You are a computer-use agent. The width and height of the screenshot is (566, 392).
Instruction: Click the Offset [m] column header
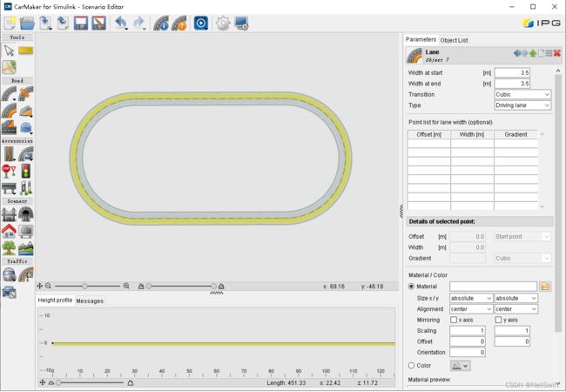pos(428,134)
